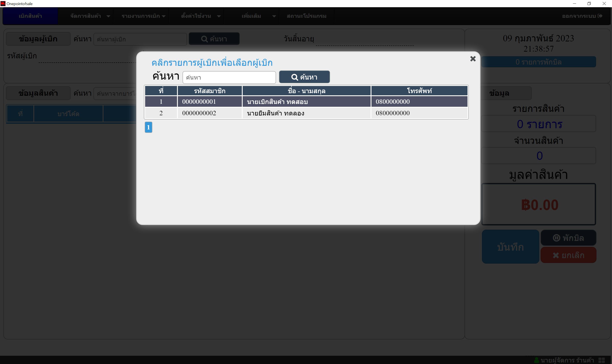Click the ข้อมูลผู้เบิก button
612x364 pixels.
(x=38, y=39)
